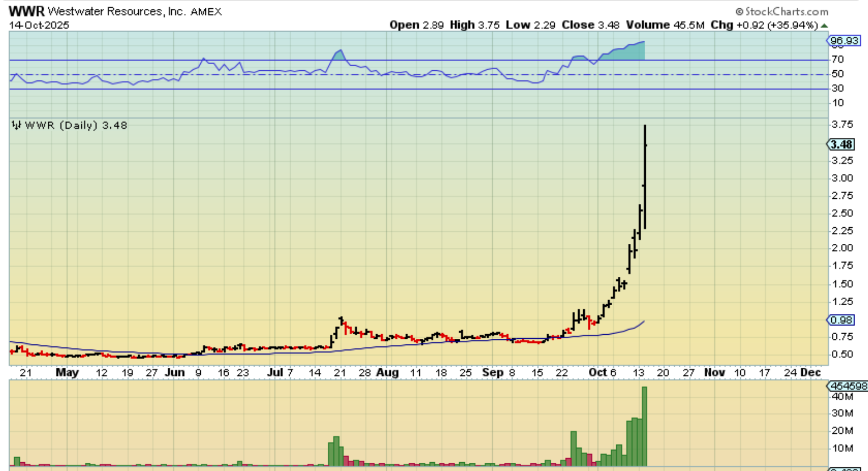Click the 454598 volume value tag
Screen dimensions: 868x471
(847, 387)
